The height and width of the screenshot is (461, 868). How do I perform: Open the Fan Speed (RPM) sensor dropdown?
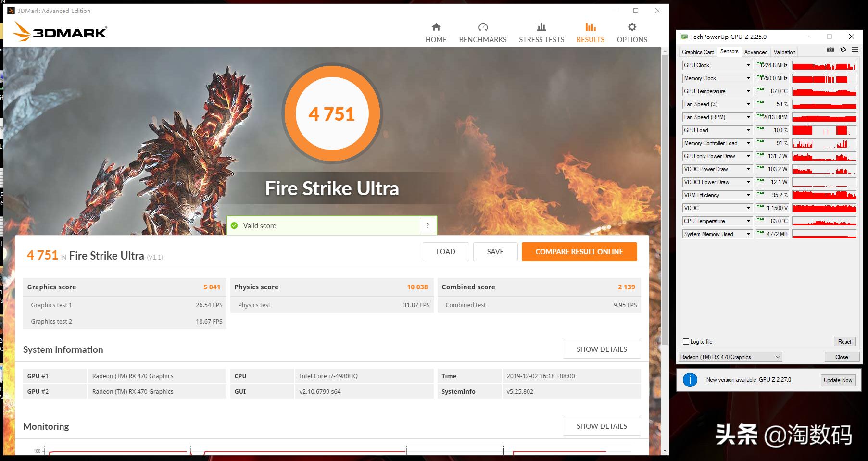click(x=748, y=117)
